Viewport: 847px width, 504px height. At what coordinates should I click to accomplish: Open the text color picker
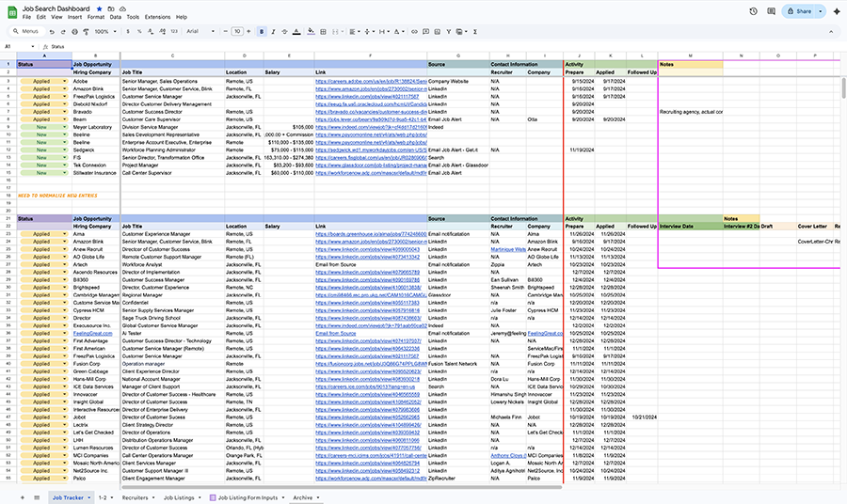coord(296,32)
